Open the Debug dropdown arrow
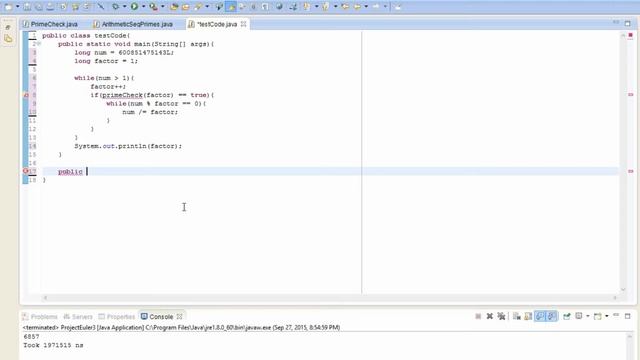The image size is (640, 360). [124, 7]
